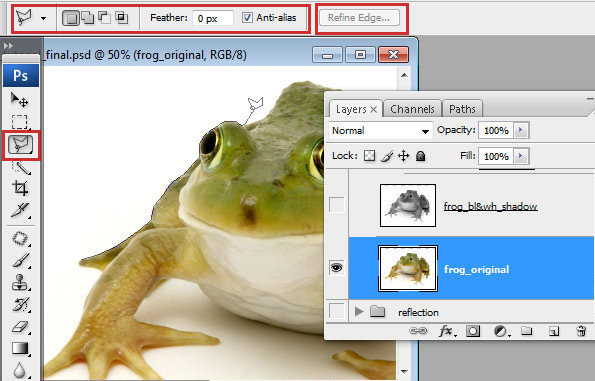595x381 pixels.
Task: Toggle the Anti-alias checkbox
Action: click(x=247, y=17)
